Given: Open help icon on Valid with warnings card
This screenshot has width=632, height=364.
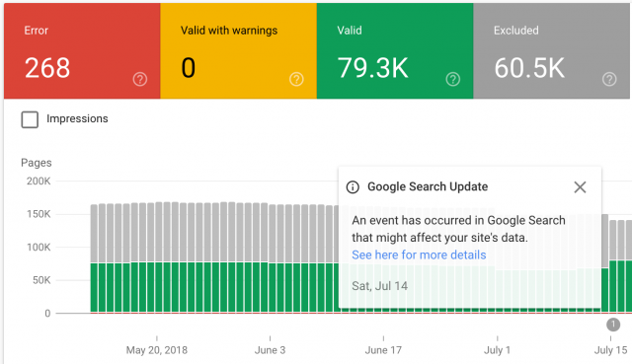Looking at the screenshot, I should (x=296, y=79).
